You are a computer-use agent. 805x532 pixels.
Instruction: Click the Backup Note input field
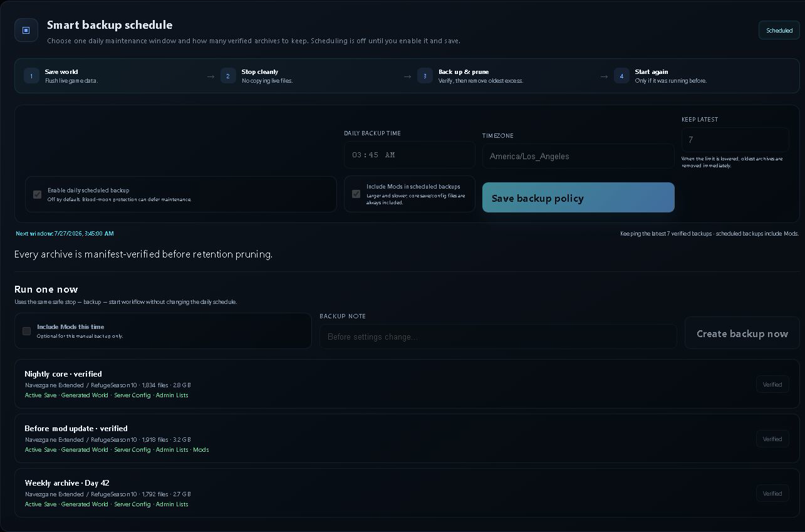coord(498,336)
